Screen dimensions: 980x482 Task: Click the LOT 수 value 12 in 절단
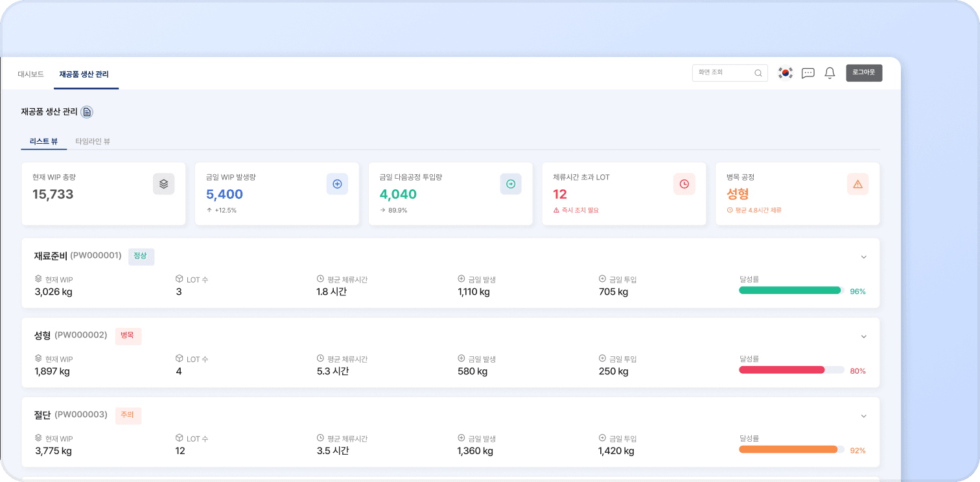point(180,452)
